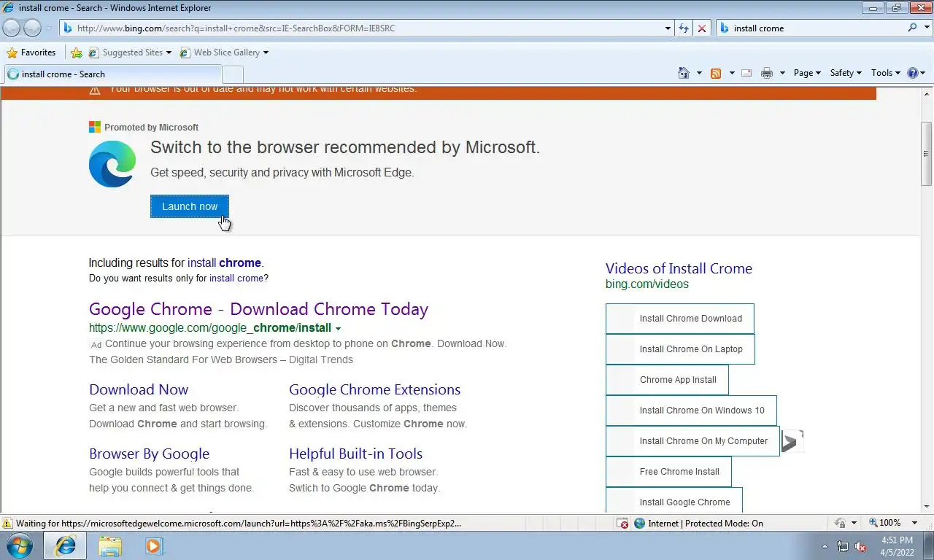This screenshot has height=560, width=934.
Task: Click the browser Back arrow button
Action: (11, 28)
